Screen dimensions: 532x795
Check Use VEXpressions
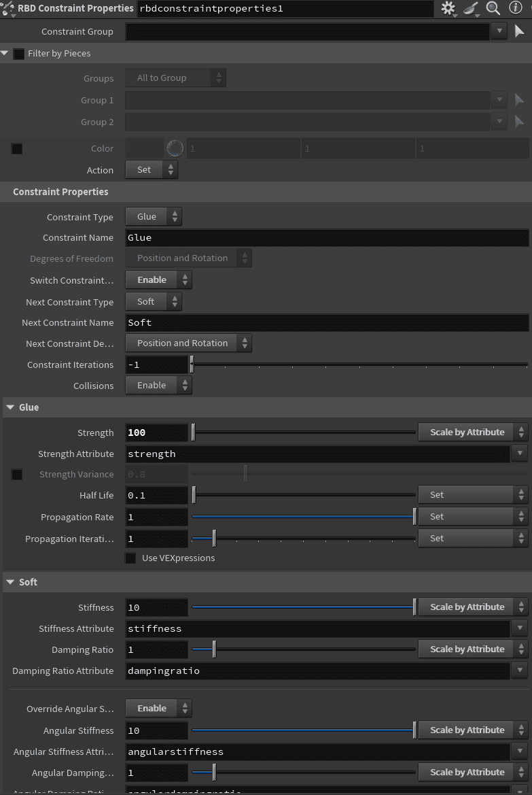130,558
